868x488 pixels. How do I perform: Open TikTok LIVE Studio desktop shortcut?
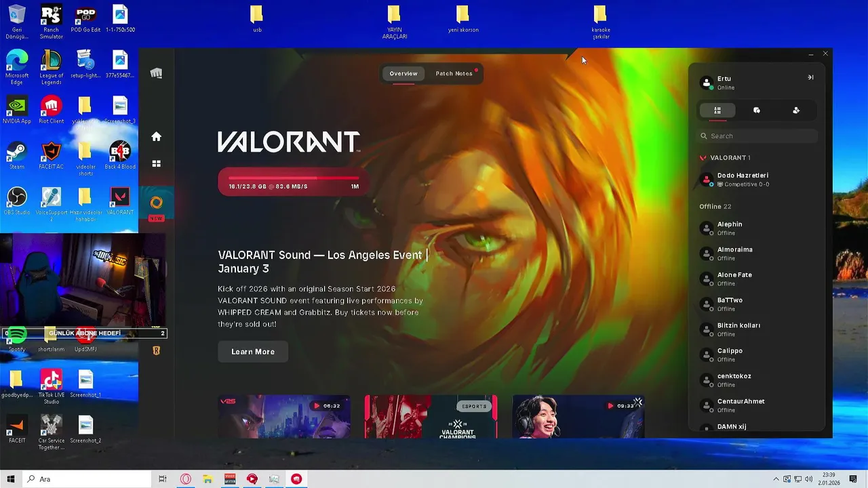[52, 388]
